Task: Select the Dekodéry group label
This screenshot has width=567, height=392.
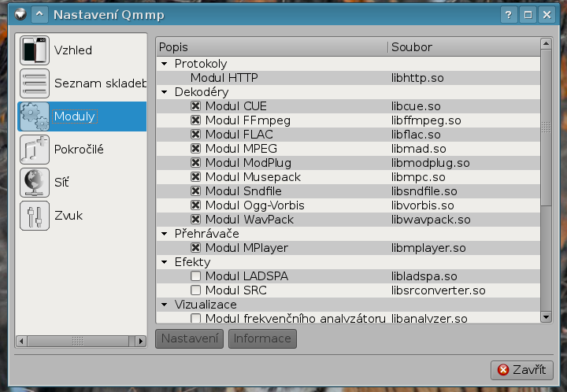Action: (x=202, y=92)
